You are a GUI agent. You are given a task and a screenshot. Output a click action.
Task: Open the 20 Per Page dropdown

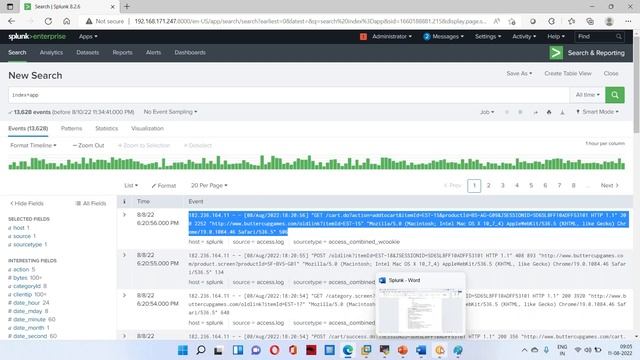pos(209,186)
